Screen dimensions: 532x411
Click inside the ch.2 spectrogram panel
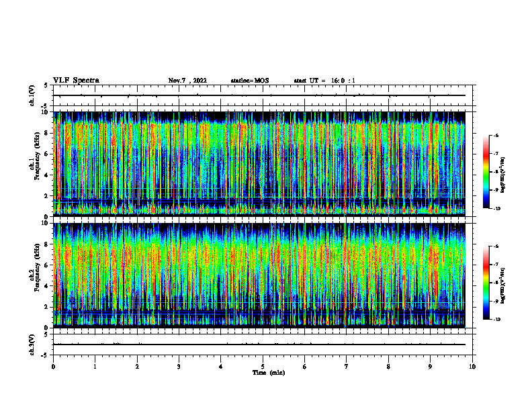(x=259, y=275)
